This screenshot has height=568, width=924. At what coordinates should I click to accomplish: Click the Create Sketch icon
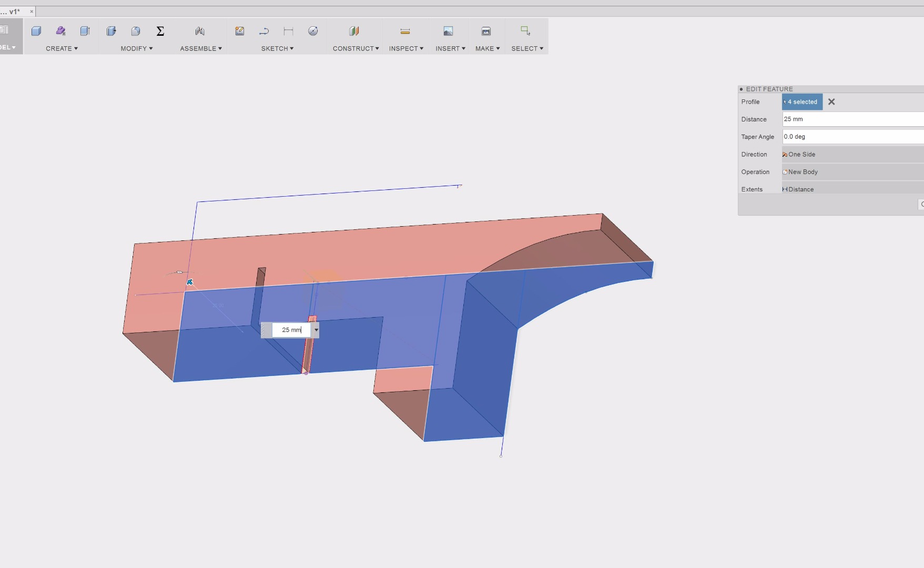(240, 31)
